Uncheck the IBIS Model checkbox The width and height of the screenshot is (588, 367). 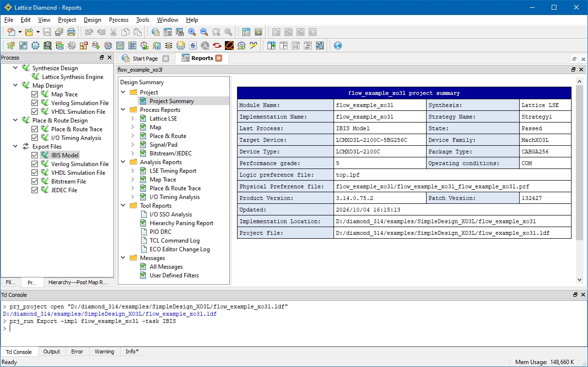coord(34,155)
